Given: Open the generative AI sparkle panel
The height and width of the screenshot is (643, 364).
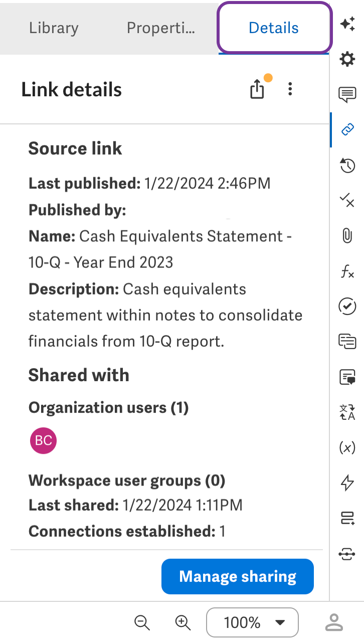Looking at the screenshot, I should point(347,24).
